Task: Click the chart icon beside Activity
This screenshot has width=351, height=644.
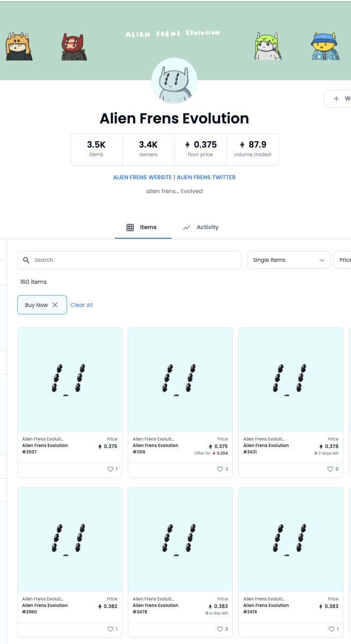Action: [x=187, y=228]
